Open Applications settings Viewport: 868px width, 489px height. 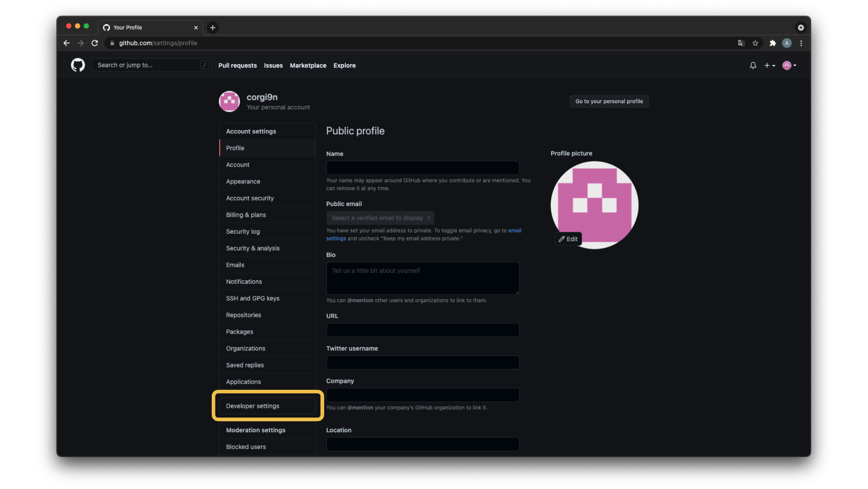click(267, 382)
